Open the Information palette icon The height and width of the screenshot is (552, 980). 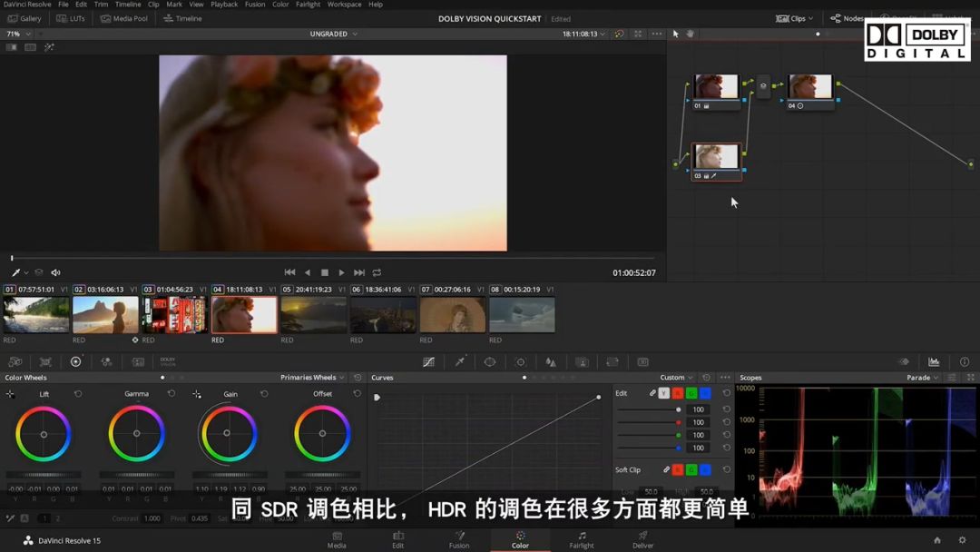pyautogui.click(x=965, y=362)
